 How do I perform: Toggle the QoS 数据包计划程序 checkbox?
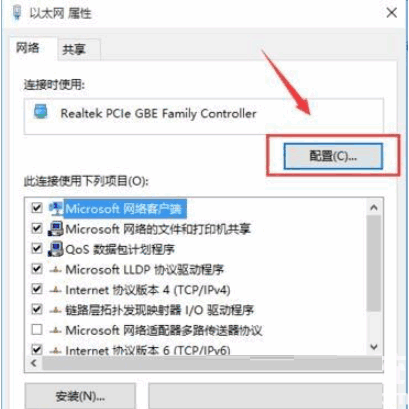pos(37,249)
